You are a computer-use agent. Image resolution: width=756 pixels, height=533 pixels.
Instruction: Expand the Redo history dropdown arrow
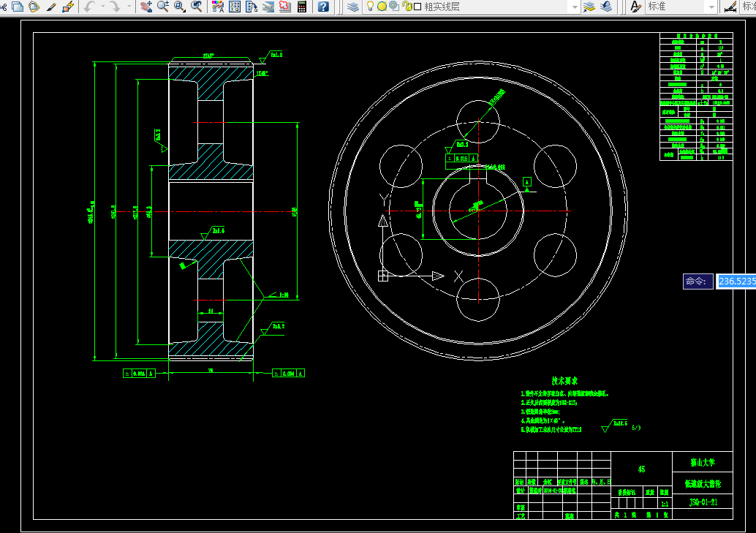click(129, 7)
